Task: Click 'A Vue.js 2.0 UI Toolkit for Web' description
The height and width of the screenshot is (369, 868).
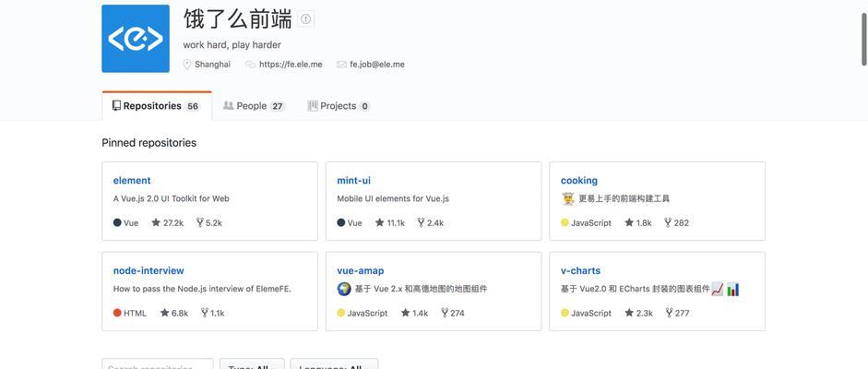Action: coord(171,198)
